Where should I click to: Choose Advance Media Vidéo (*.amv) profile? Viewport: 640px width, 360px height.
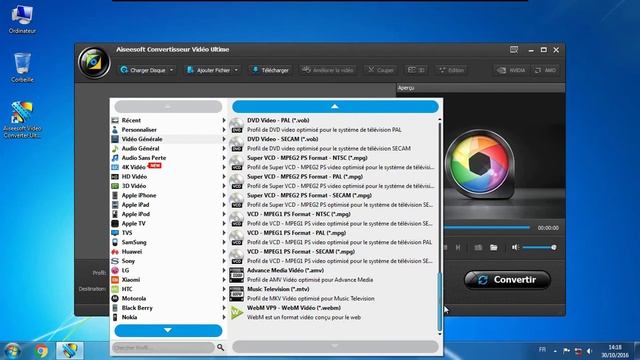[332, 275]
